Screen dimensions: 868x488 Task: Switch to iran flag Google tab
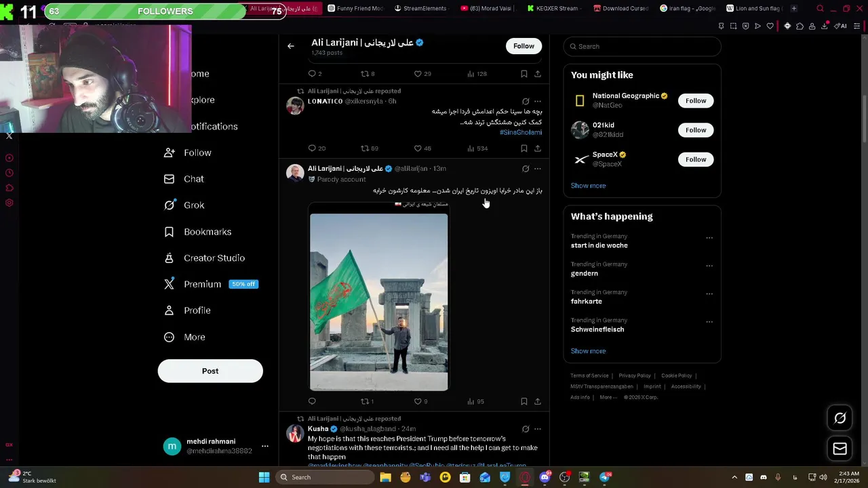point(687,9)
